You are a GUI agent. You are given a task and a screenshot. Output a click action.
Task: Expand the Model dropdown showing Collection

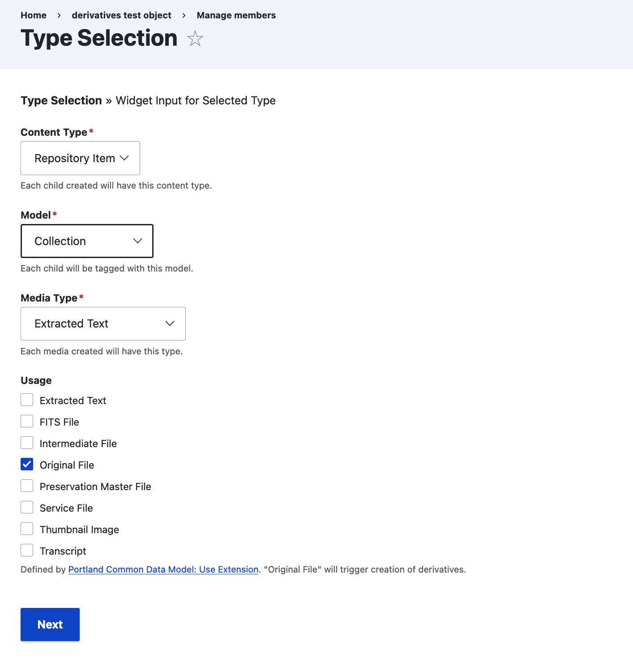pos(87,241)
